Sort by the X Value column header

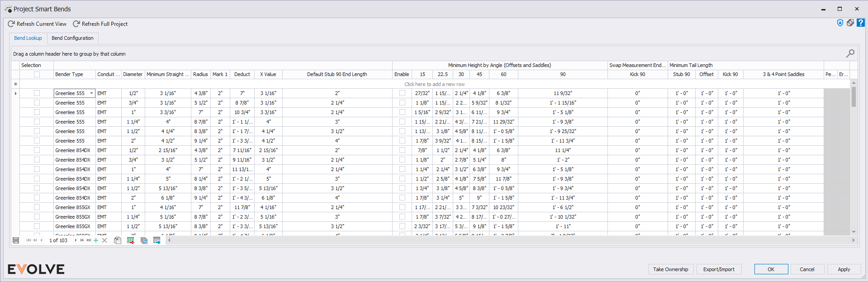[x=268, y=74]
